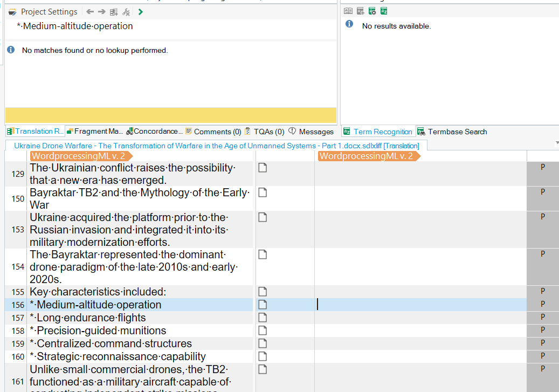Open the TQAs (0) tab
The height and width of the screenshot is (392, 559).
(x=265, y=132)
